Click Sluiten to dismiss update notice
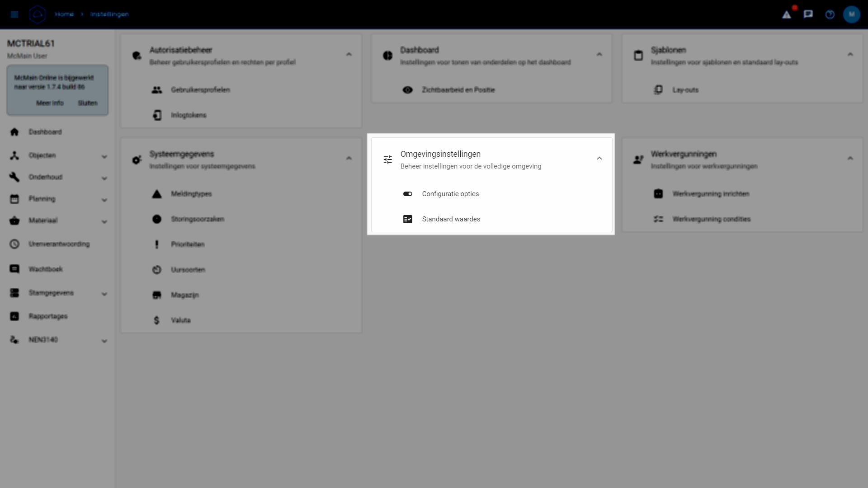This screenshot has width=868, height=488. pos(87,103)
